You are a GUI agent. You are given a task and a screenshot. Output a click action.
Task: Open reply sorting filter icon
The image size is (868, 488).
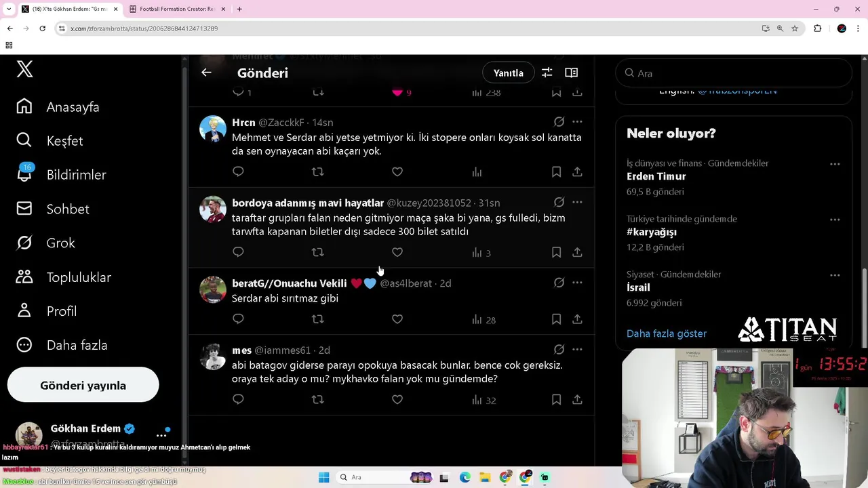point(547,73)
